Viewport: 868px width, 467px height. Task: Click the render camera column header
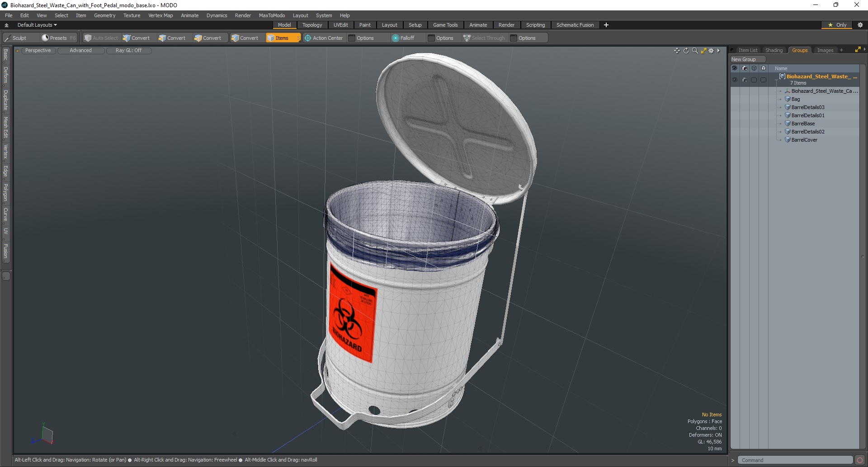(x=745, y=68)
